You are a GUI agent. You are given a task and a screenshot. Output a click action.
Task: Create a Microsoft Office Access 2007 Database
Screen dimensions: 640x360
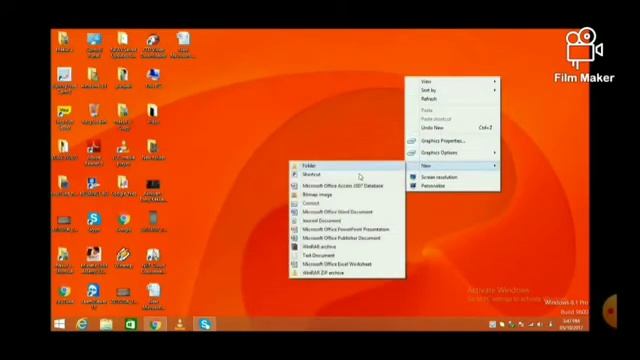(347, 186)
